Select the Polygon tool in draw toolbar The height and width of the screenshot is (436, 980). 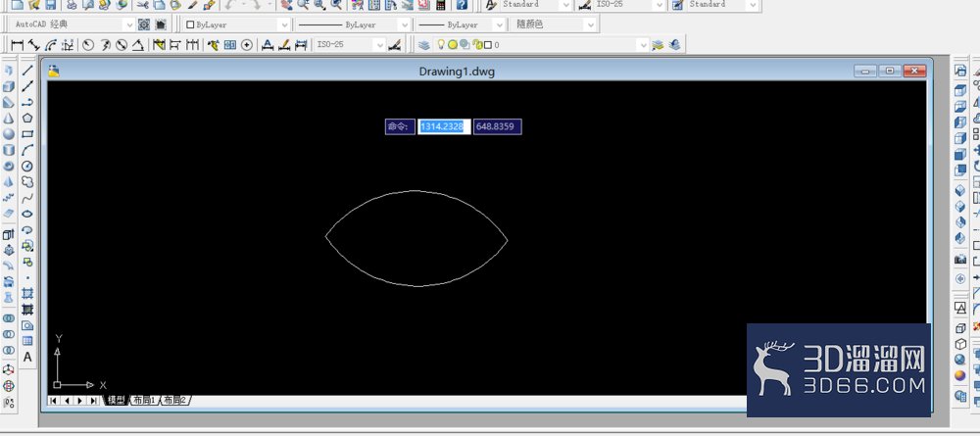[x=27, y=118]
